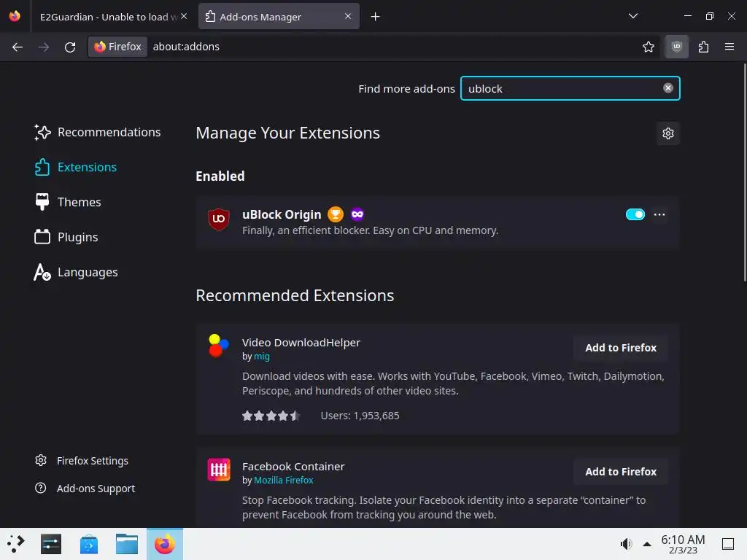Viewport: 747px width, 560px height.
Task: Click the Video DownloadHelper extension name
Action: (x=301, y=343)
